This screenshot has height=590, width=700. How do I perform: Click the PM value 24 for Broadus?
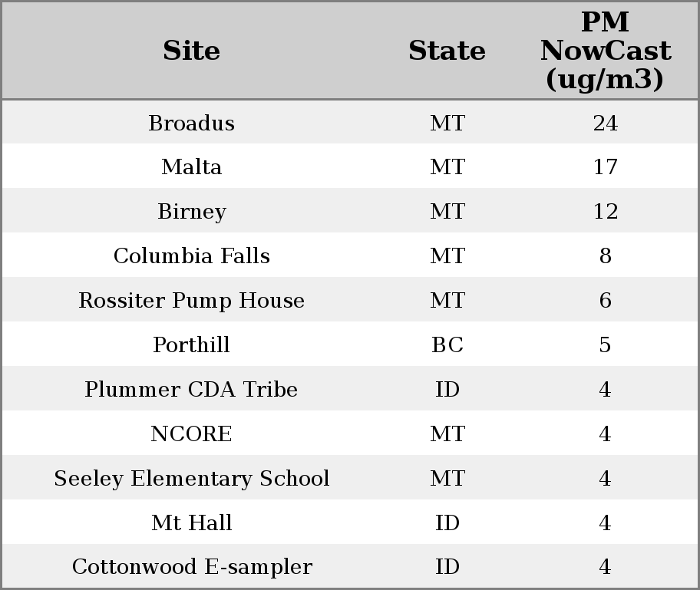[605, 124]
